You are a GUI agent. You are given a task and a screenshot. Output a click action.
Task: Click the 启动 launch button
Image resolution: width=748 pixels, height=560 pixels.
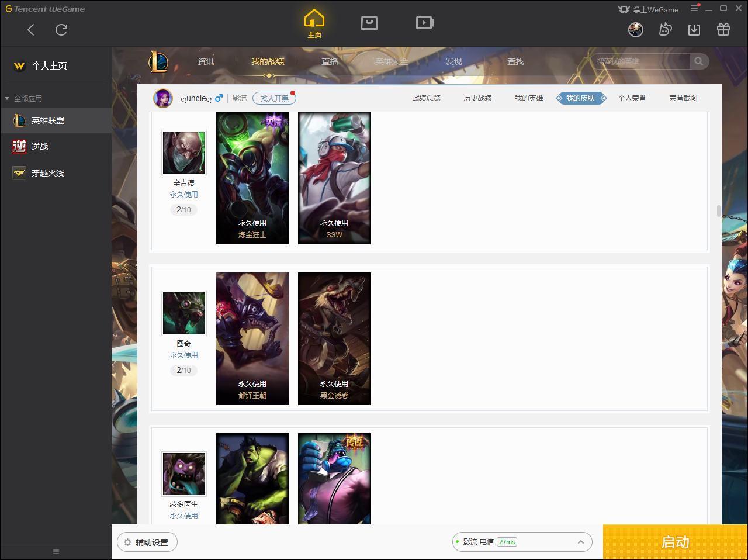(x=676, y=542)
